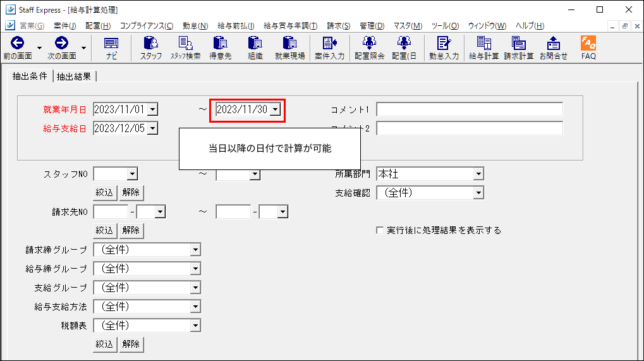Screen dimensions: 644x361
Task: Go forward with the 次の画面 arrow icon
Action: coord(61,43)
